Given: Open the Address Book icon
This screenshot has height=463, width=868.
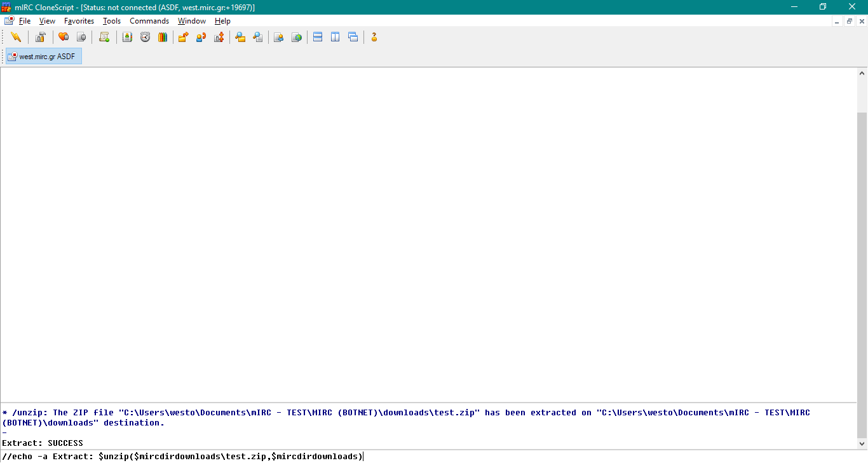Looking at the screenshot, I should click(x=127, y=38).
